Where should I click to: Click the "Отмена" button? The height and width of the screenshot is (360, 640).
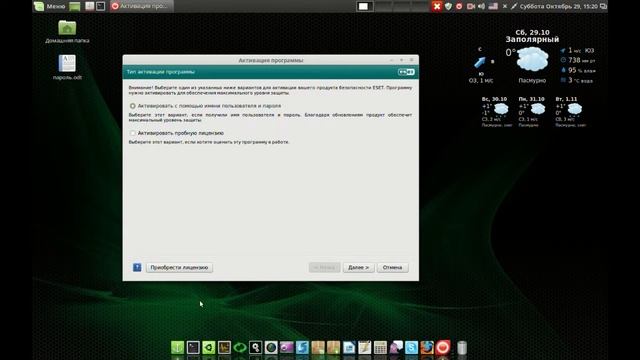tap(392, 267)
